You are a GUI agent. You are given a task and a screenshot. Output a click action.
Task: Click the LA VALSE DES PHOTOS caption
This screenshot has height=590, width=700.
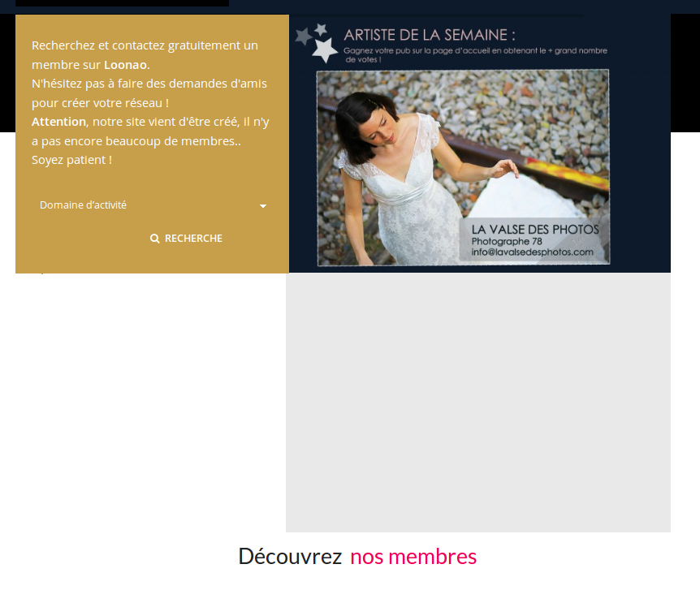pos(535,230)
